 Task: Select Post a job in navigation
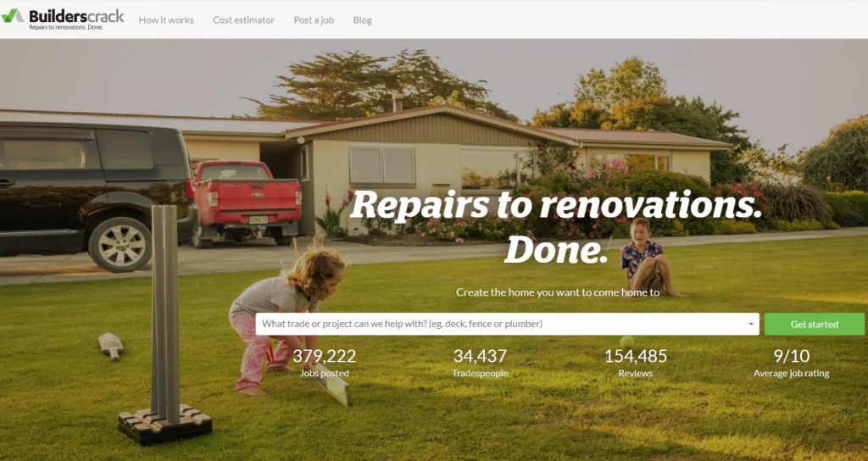(x=314, y=20)
